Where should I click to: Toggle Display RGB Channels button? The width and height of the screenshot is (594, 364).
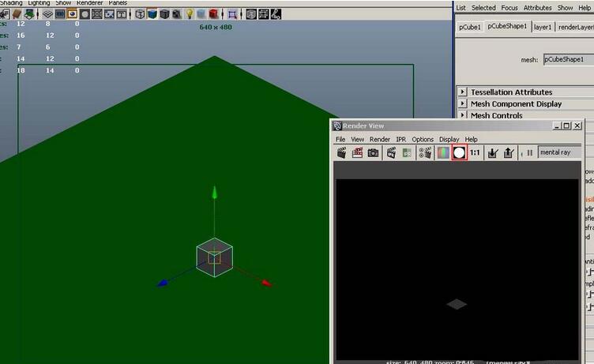point(443,152)
